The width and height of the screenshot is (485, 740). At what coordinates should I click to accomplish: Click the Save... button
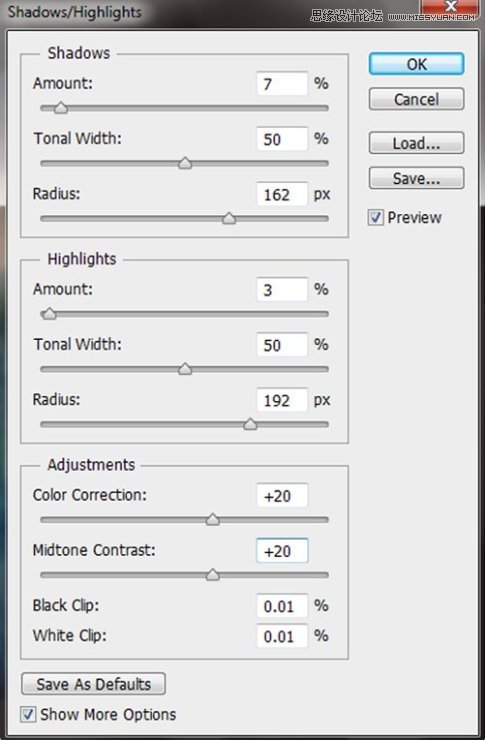(x=416, y=178)
